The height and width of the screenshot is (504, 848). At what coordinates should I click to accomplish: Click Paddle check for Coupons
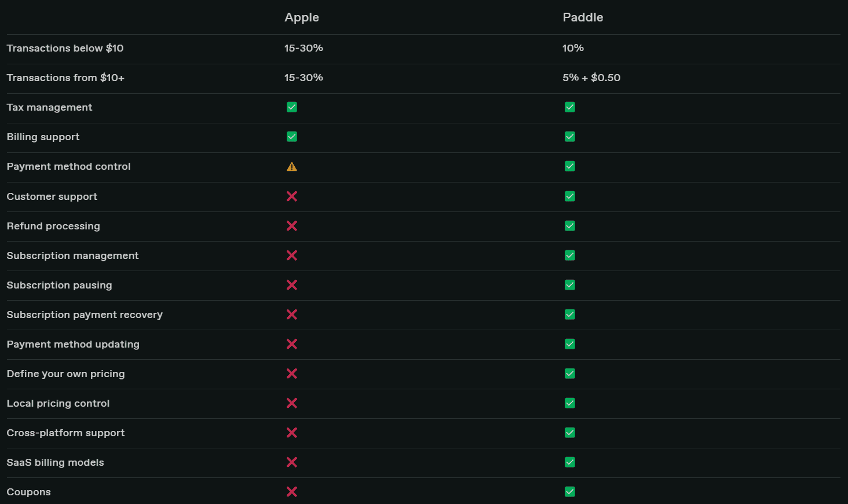coord(570,492)
